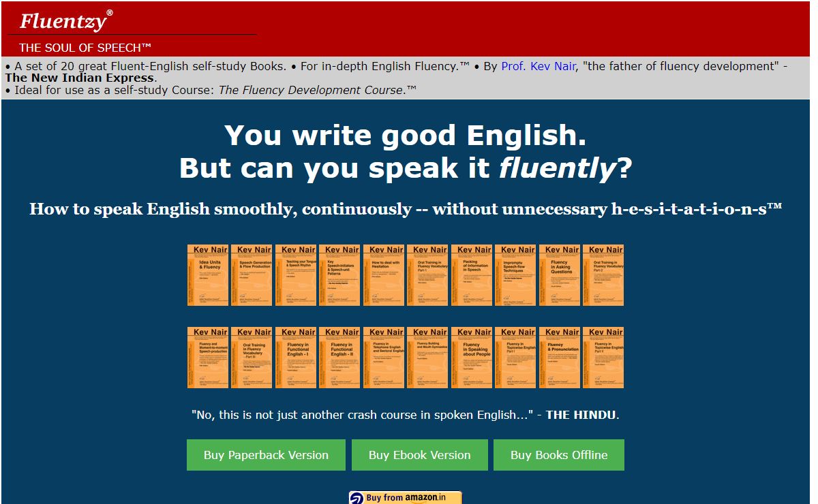Click Fluency and Moment-to-moment Speech-production cover
This screenshot has height=504, width=818.
pos(208,358)
